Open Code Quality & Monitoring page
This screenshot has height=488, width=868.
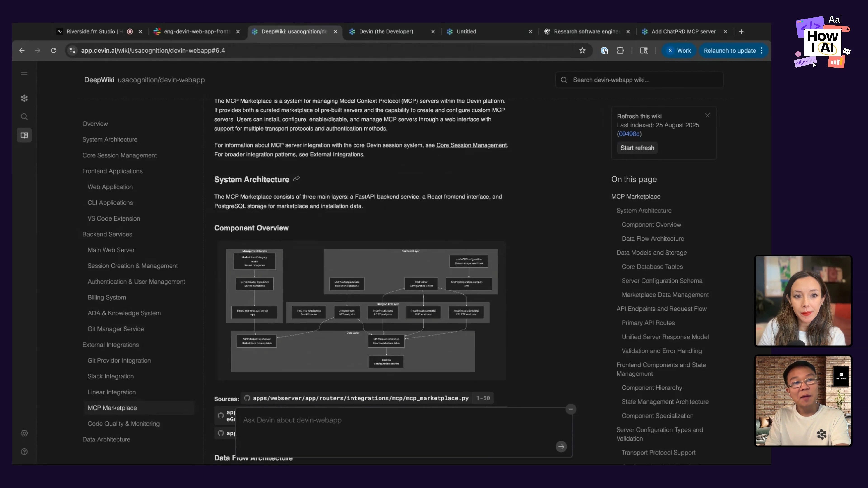coord(124,424)
